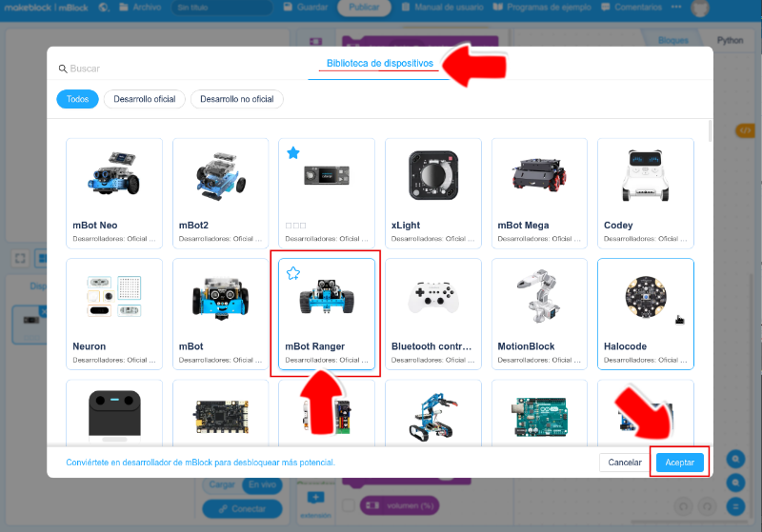Open Manual de usuario
Image resolution: width=762 pixels, height=532 pixels.
(x=443, y=8)
